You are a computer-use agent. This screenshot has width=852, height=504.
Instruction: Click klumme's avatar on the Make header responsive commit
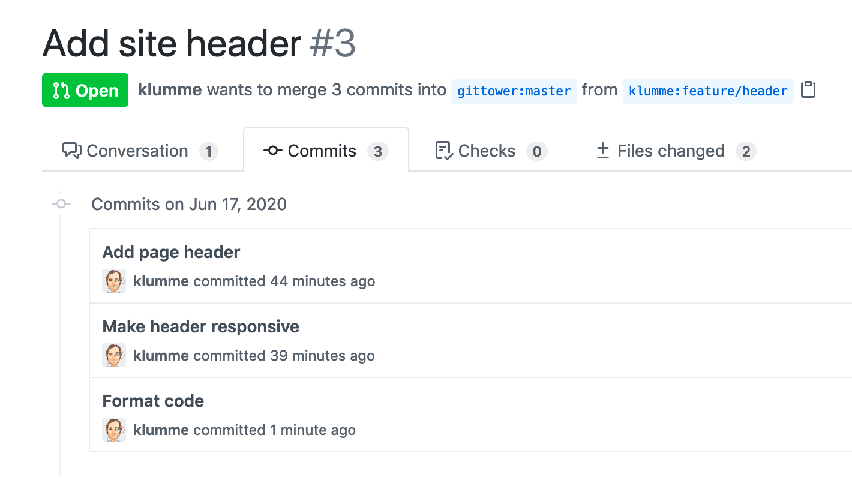[x=114, y=355]
